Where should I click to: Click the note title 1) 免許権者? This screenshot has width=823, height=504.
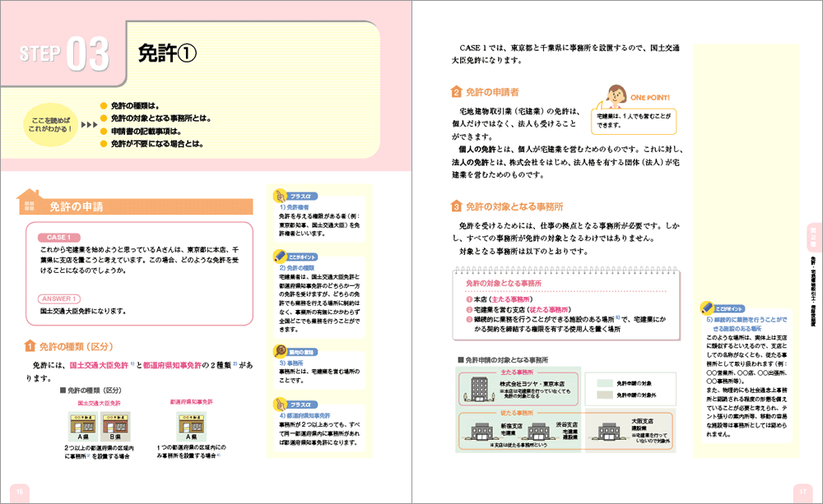[x=294, y=207]
